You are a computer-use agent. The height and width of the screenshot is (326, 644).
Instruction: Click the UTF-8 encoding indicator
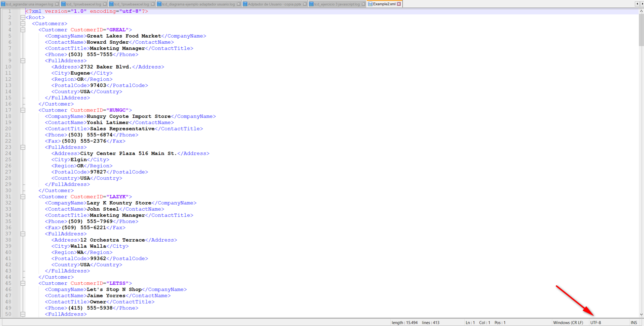[x=596, y=322]
